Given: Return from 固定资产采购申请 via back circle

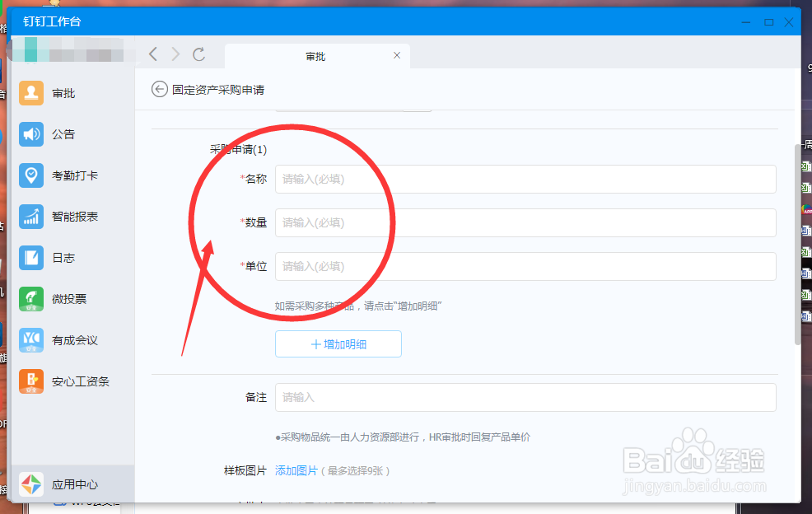Looking at the screenshot, I should [159, 88].
